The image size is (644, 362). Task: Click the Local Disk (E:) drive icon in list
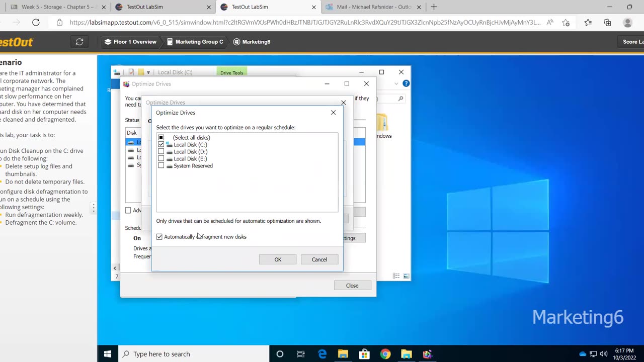coord(169,159)
